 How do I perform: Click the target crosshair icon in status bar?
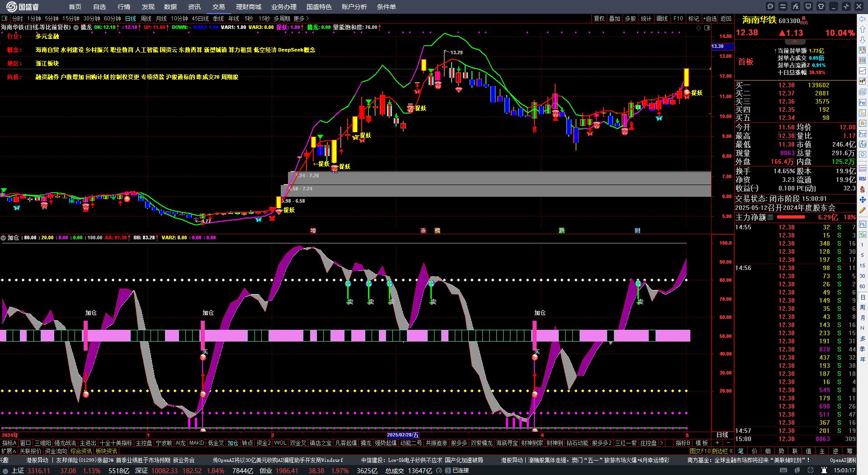pyautogui.click(x=811, y=470)
